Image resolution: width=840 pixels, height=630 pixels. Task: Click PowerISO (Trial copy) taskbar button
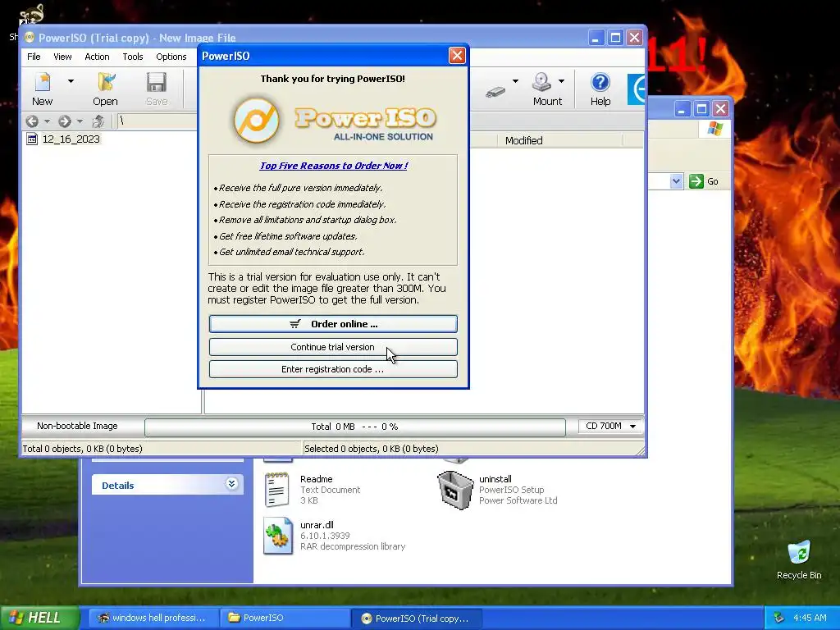pos(417,619)
